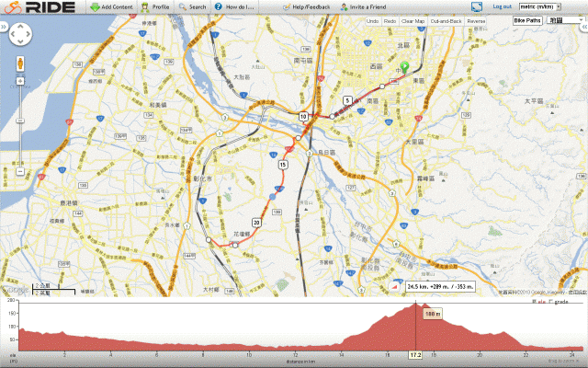
Task: Pan the map up
Action: point(20,26)
